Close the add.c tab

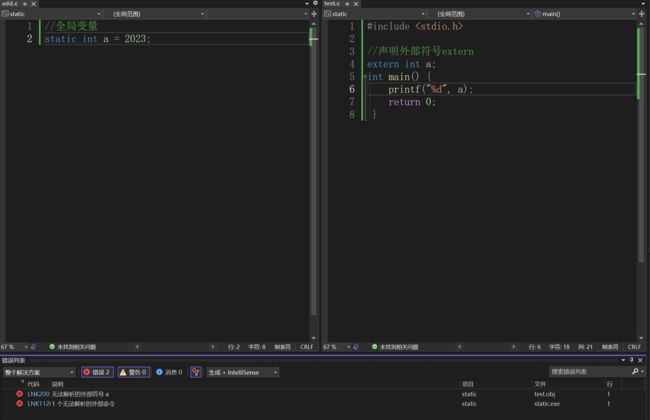(34, 4)
